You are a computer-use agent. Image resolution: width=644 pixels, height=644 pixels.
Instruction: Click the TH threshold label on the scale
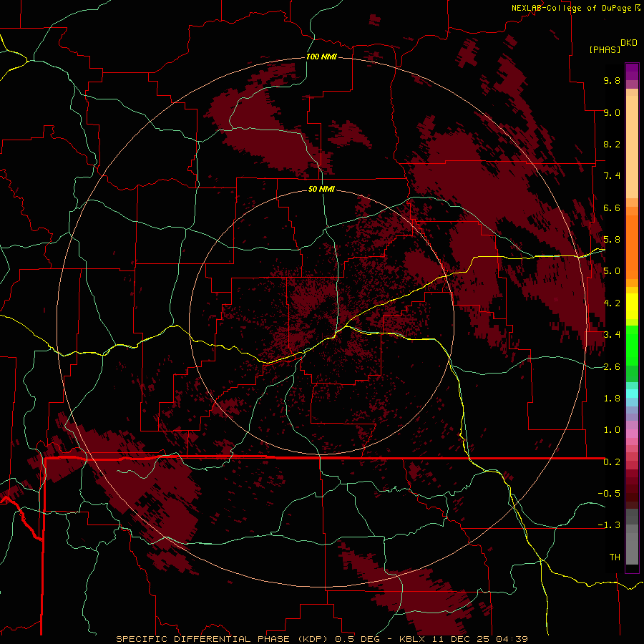point(615,557)
